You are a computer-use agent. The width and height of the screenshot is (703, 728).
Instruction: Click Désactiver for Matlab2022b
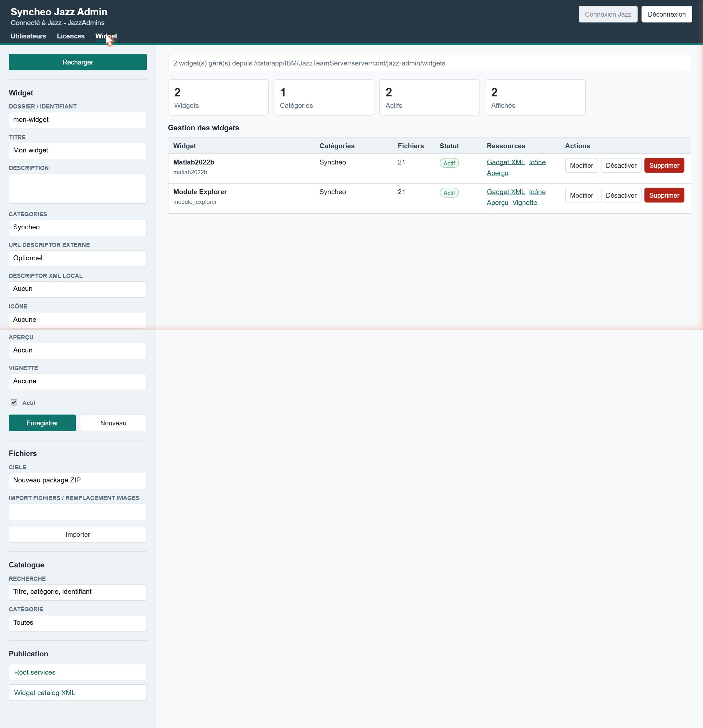(x=621, y=165)
